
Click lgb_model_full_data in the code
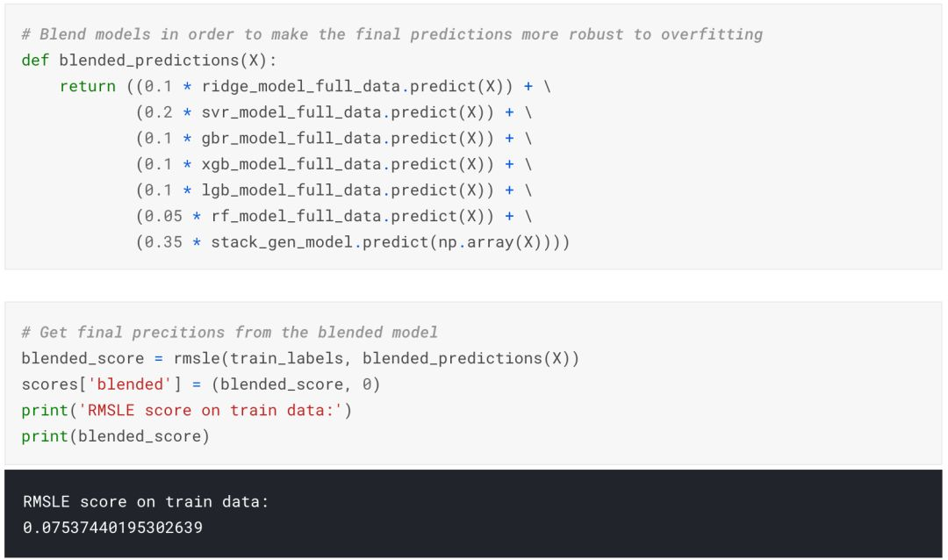pyautogui.click(x=292, y=190)
